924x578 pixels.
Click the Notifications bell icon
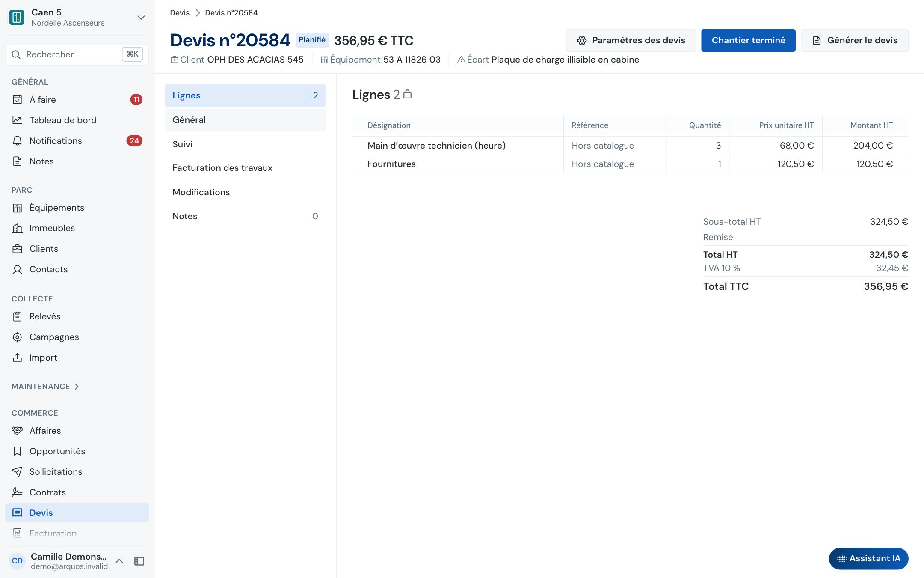click(x=17, y=141)
